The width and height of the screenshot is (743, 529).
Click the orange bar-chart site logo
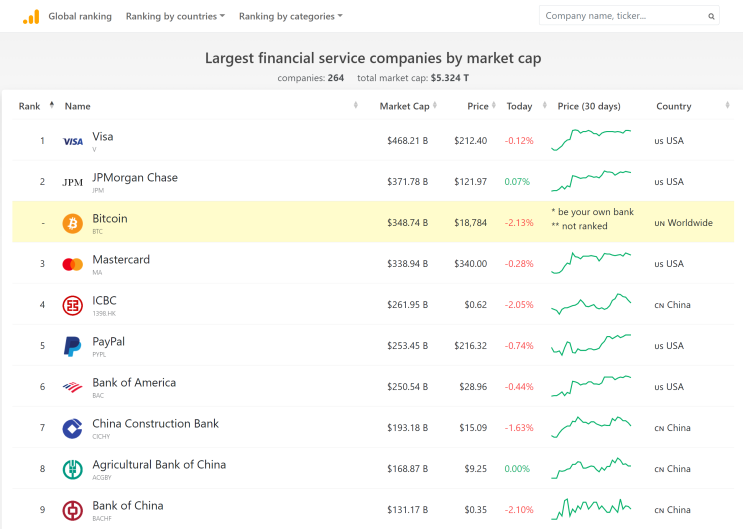pyautogui.click(x=31, y=17)
